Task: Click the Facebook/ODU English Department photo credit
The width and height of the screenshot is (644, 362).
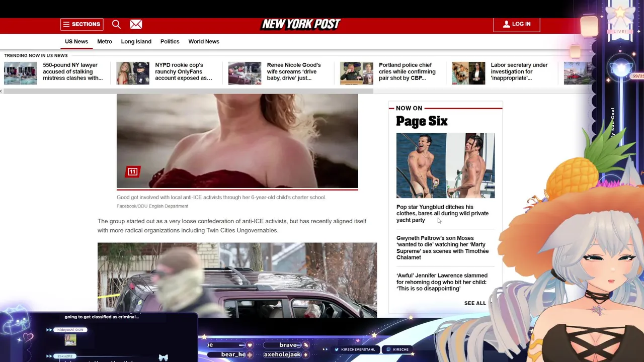Action: click(x=152, y=206)
